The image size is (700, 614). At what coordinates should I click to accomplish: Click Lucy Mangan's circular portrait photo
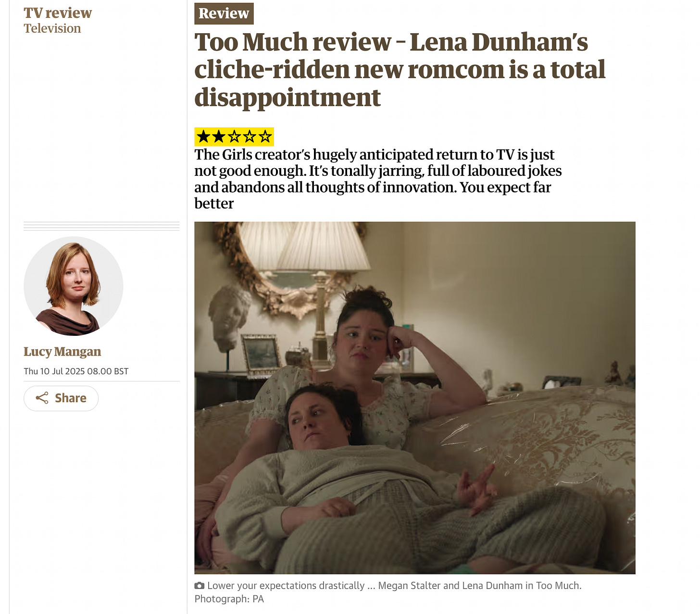point(74,286)
